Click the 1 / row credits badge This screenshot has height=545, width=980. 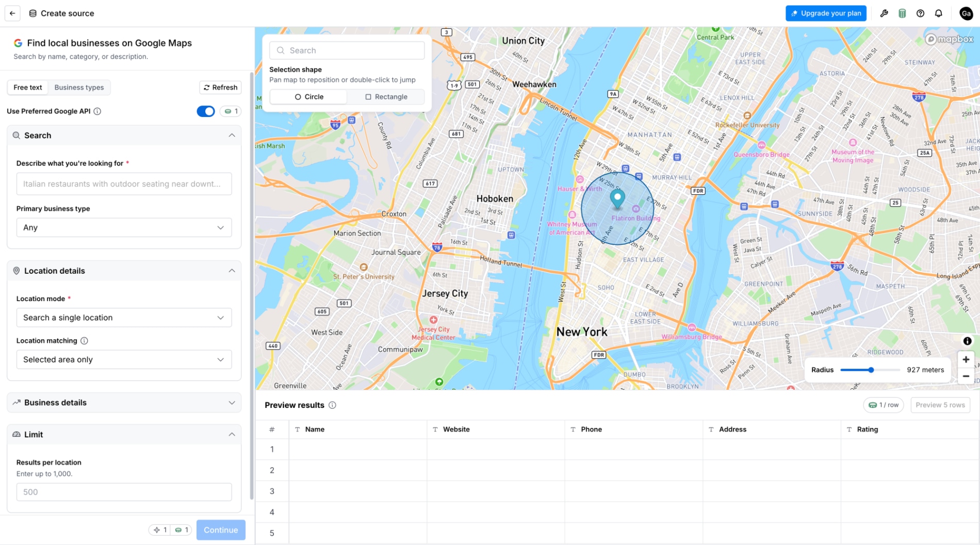[884, 405]
